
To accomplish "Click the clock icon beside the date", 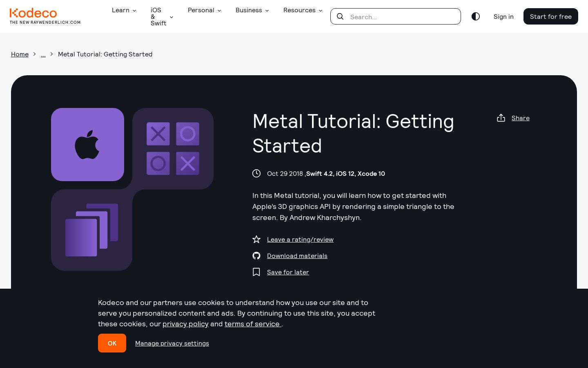I will coord(256,173).
